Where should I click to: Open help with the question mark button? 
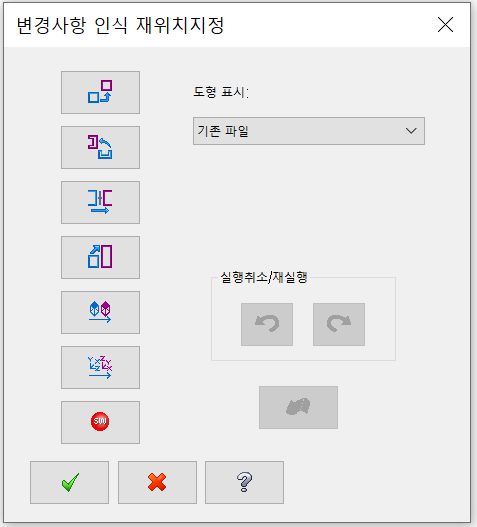point(244,482)
